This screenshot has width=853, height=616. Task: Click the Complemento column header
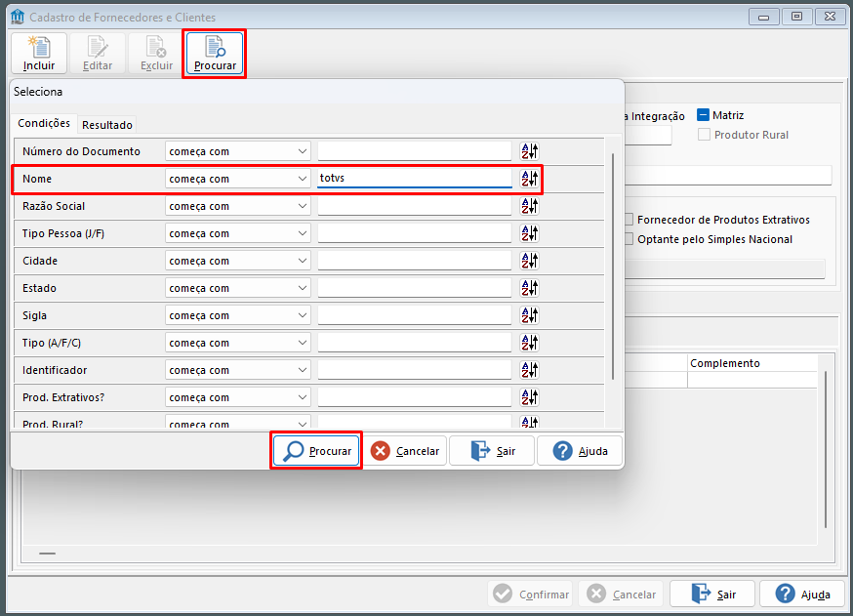click(752, 363)
